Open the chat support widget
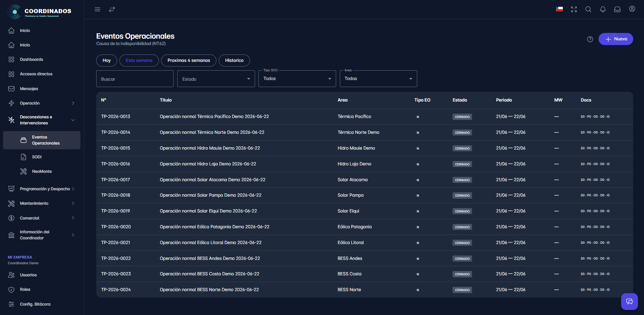The width and height of the screenshot is (644, 315). tap(630, 302)
